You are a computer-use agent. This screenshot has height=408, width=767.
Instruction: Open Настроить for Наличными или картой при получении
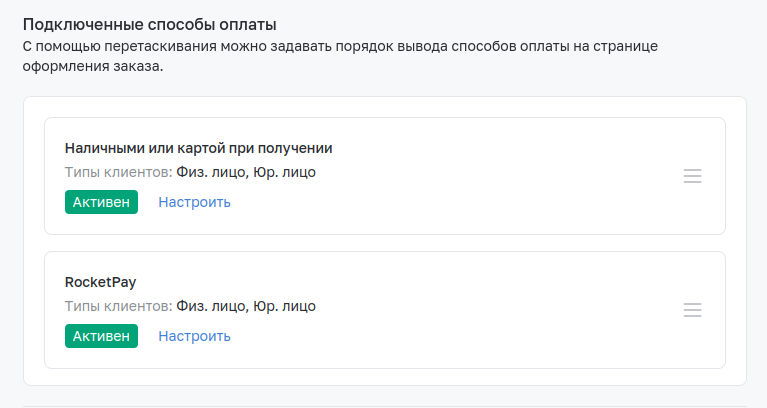tap(194, 202)
